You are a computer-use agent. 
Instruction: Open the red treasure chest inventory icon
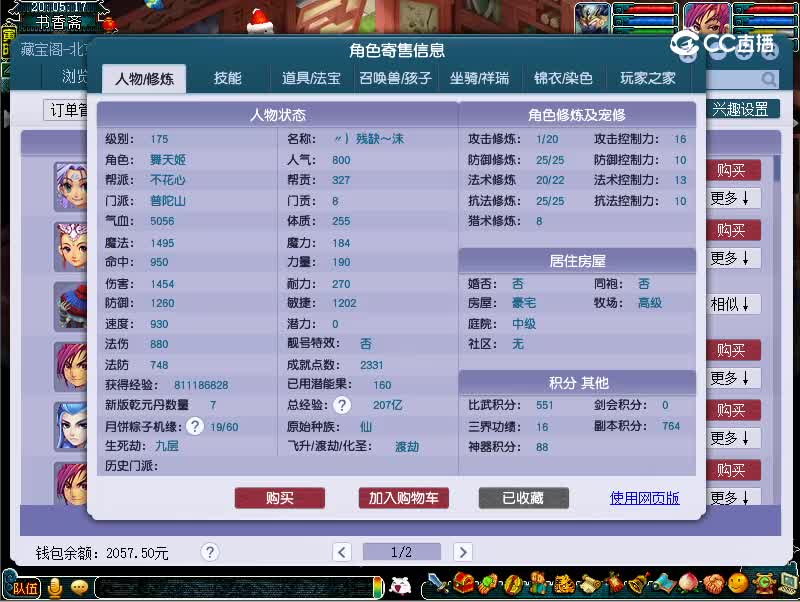tap(464, 583)
